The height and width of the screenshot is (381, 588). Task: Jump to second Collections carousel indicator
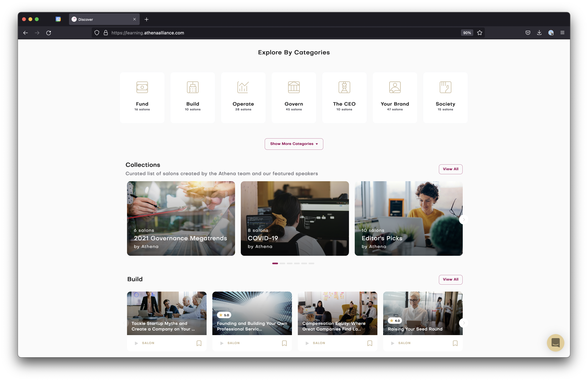pyautogui.click(x=282, y=263)
